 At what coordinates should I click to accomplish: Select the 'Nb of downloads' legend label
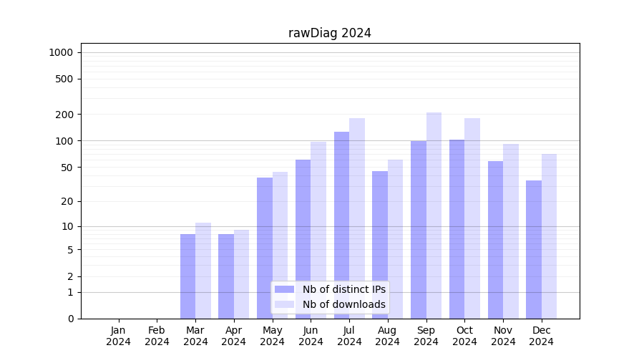[x=343, y=304]
